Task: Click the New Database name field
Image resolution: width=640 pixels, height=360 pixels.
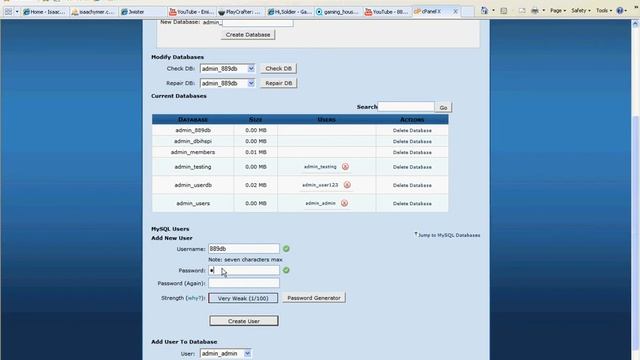Action: click(x=258, y=22)
